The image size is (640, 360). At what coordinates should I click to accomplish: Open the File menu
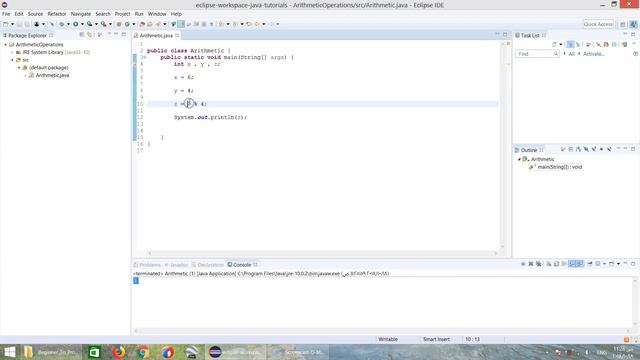click(6, 14)
